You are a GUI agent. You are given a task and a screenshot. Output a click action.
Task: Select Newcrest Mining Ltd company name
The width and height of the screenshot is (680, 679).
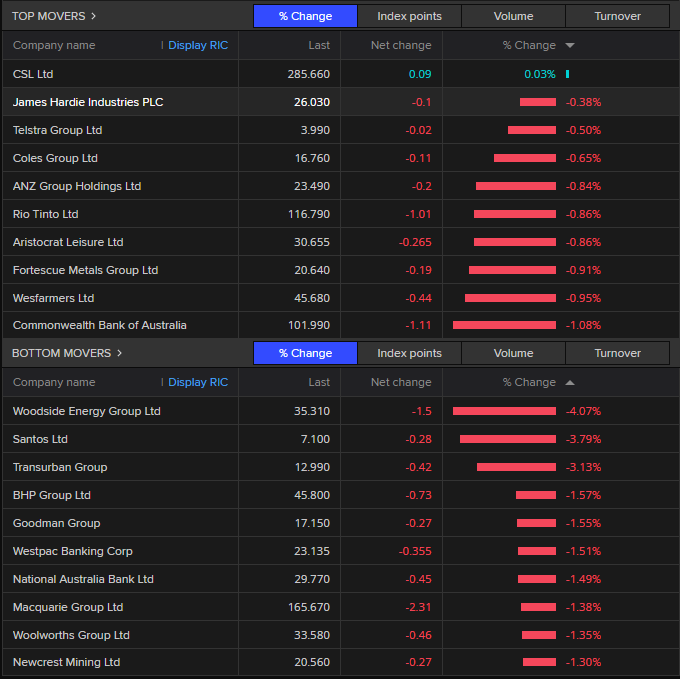[x=66, y=662]
